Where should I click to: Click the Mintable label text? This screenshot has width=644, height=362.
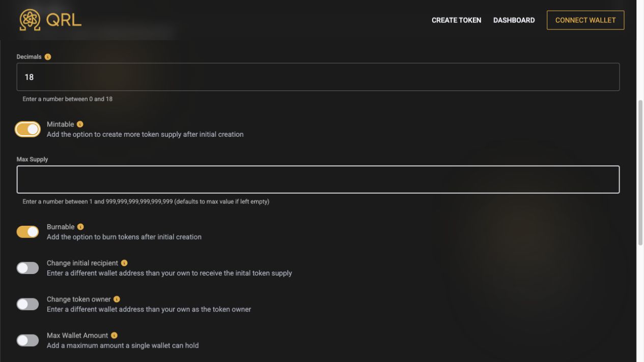[x=61, y=124]
